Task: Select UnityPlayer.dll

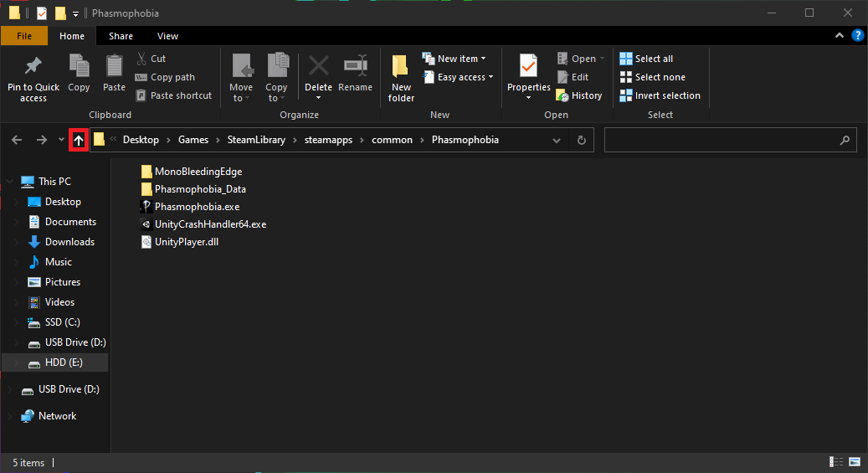Action: [180, 242]
